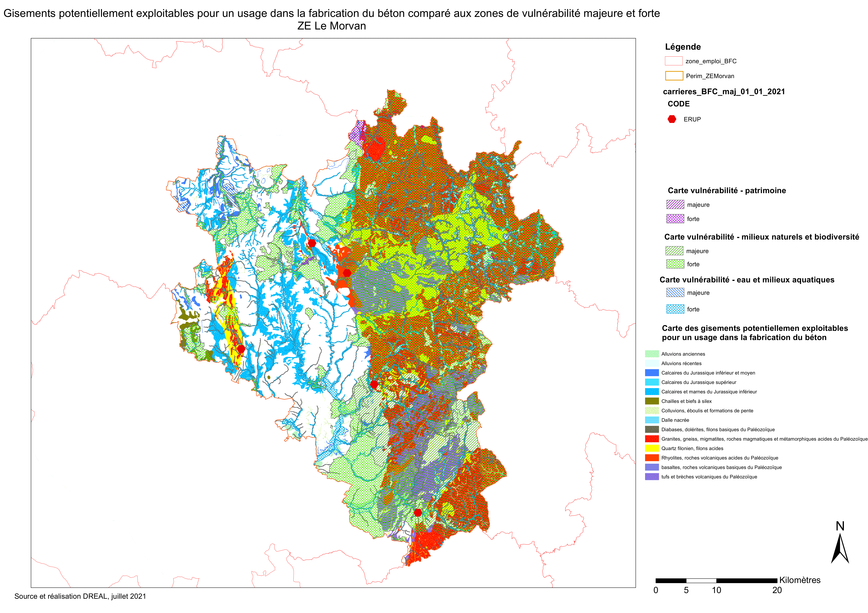Click the '10' scale bar value
The image size is (868, 613).
716,590
